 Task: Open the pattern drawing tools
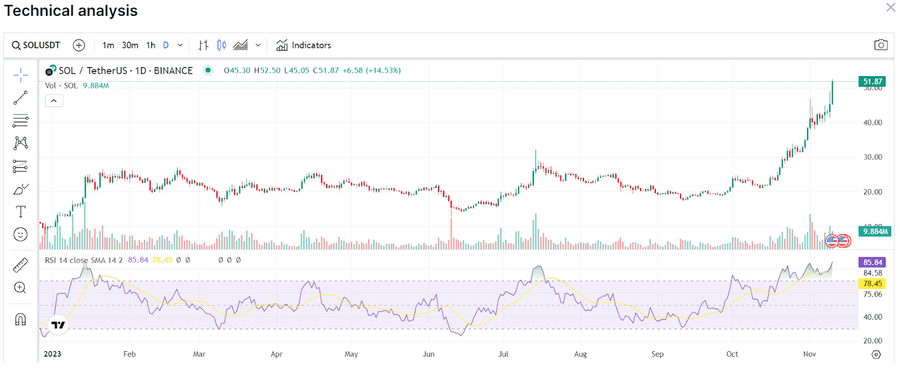pos(21,143)
